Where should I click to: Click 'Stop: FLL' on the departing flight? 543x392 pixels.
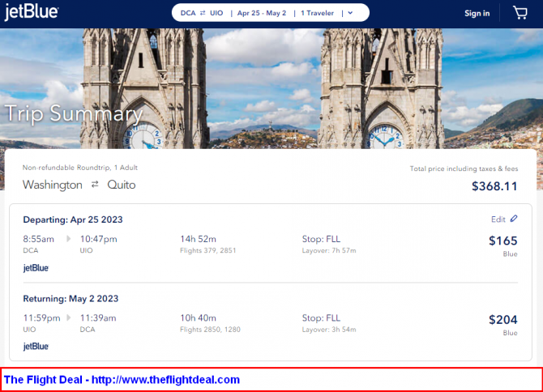[x=321, y=239]
